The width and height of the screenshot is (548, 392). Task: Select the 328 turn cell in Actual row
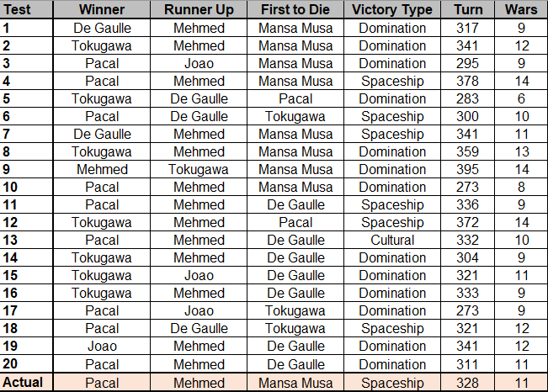[468, 382]
